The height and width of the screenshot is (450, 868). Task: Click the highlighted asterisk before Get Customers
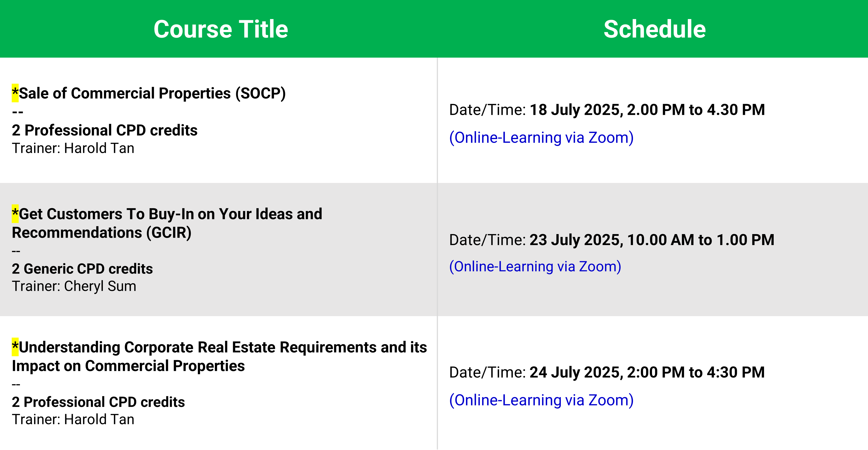point(15,214)
